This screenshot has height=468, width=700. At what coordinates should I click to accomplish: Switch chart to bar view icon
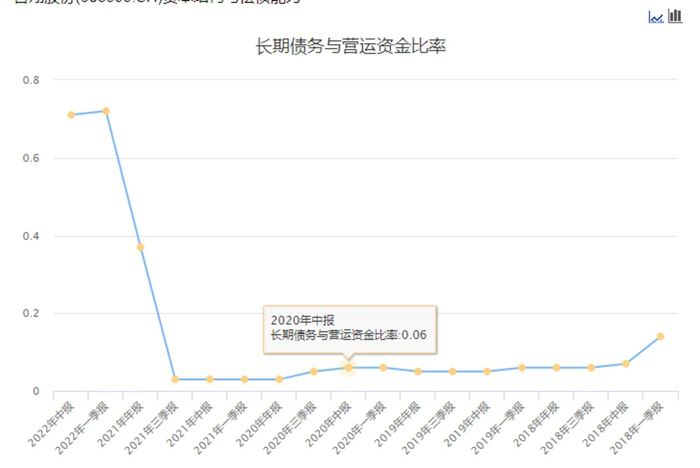(675, 16)
